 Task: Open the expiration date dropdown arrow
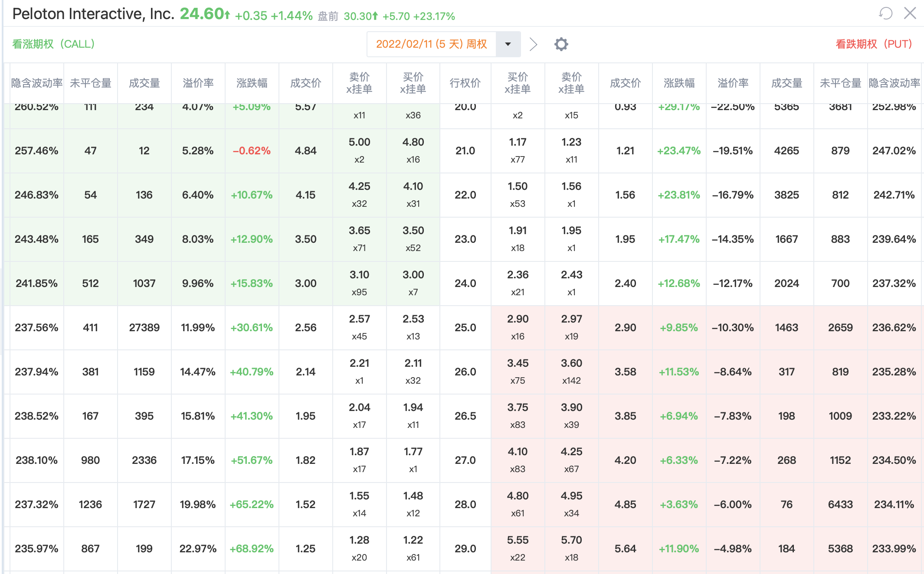(x=508, y=44)
